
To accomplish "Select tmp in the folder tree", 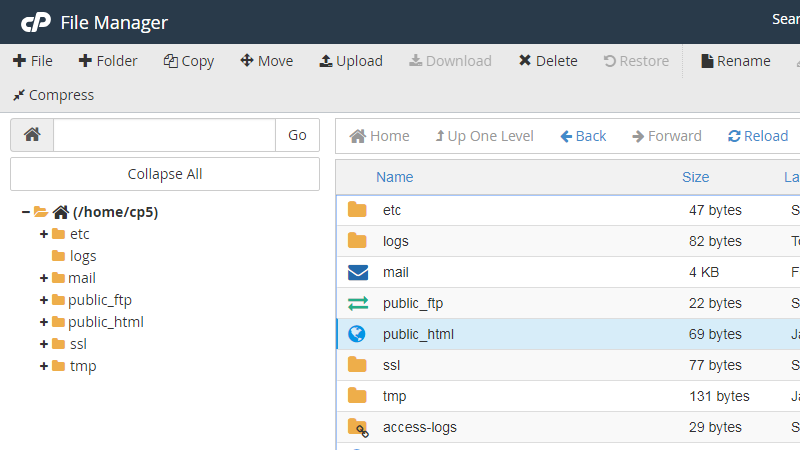I will pos(83,366).
